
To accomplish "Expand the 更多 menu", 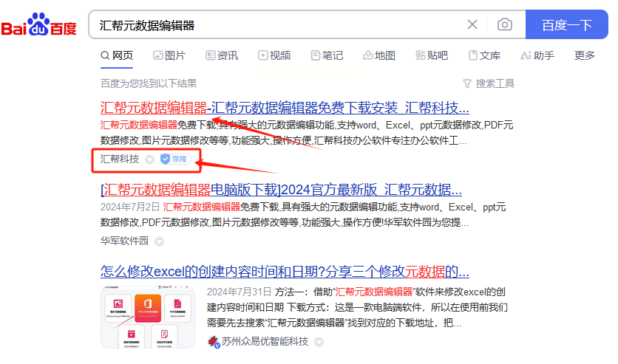I will 585,55.
